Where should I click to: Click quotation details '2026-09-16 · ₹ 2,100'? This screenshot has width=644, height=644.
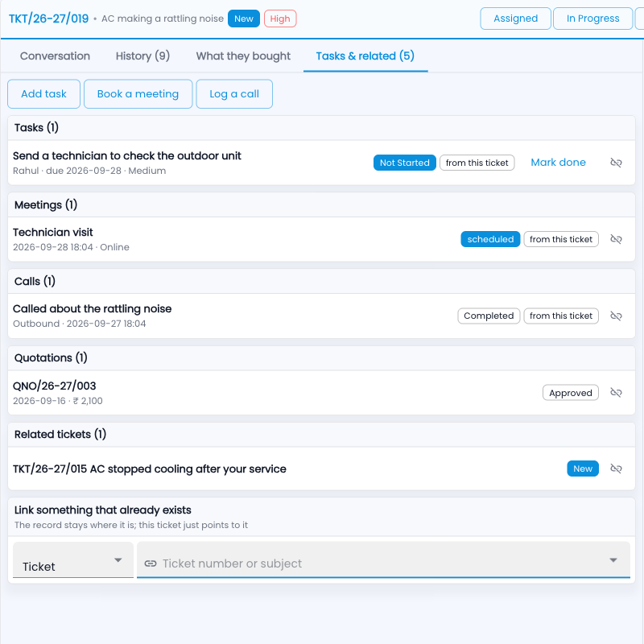click(x=57, y=401)
